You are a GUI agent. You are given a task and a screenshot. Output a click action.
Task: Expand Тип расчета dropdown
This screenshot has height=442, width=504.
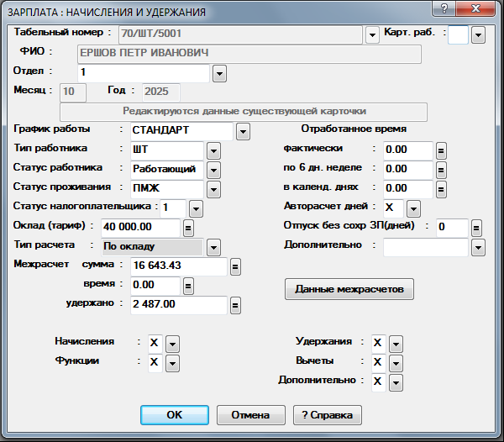[213, 247]
